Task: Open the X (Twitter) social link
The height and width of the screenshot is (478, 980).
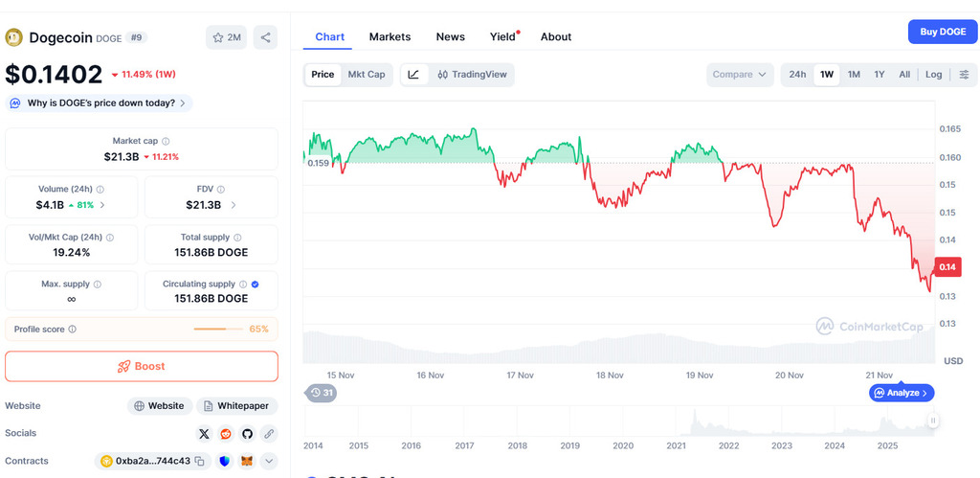Action: (204, 434)
